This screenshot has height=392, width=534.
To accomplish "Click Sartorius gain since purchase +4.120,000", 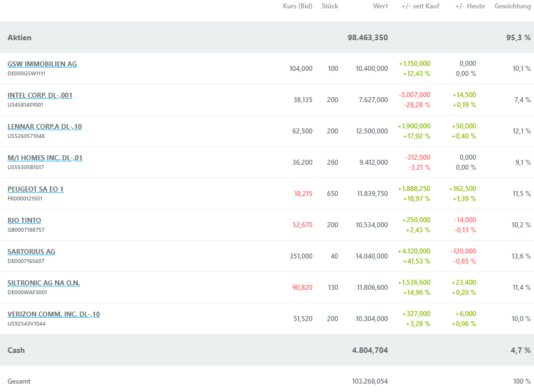I will click(414, 251).
